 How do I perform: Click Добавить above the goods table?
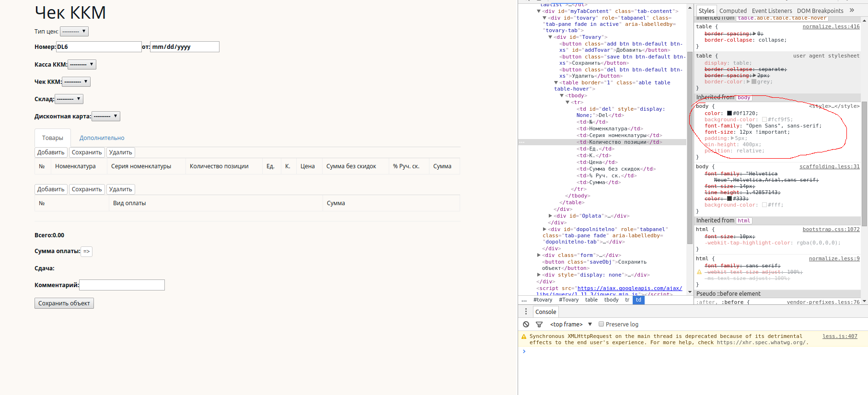(x=51, y=152)
